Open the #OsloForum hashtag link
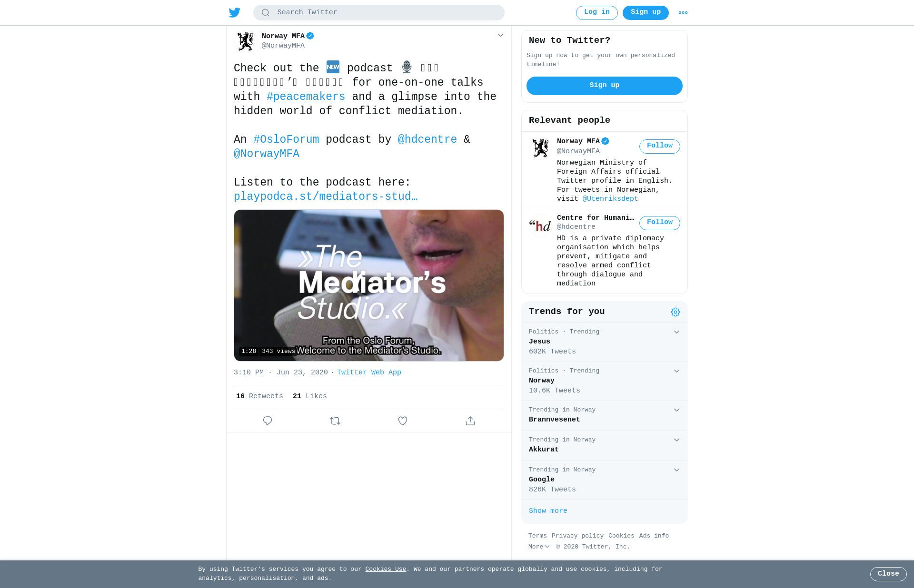The image size is (914, 588). [286, 140]
